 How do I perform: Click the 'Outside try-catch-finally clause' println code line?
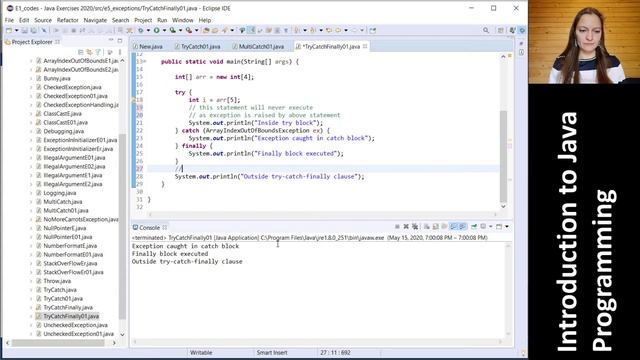coord(269,176)
